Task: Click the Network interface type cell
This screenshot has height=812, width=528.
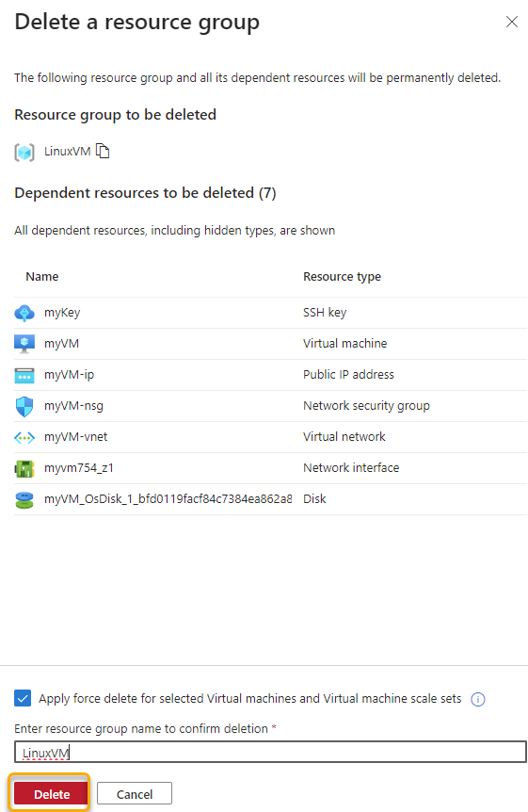Action: (351, 467)
